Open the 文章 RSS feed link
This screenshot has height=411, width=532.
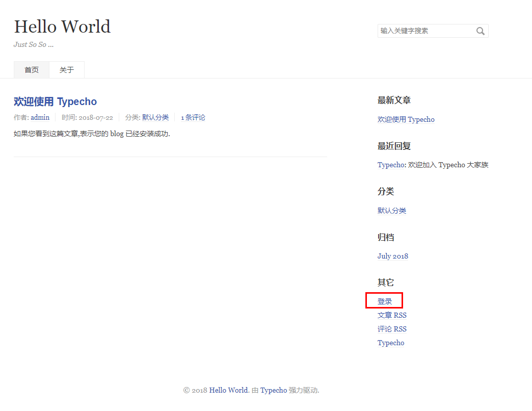pyautogui.click(x=392, y=315)
